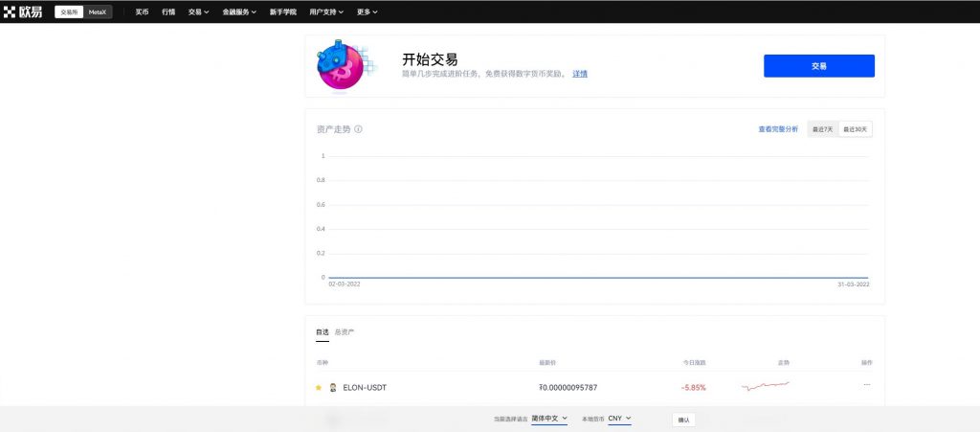Expand the 用户支持 dropdown menu

click(x=326, y=11)
